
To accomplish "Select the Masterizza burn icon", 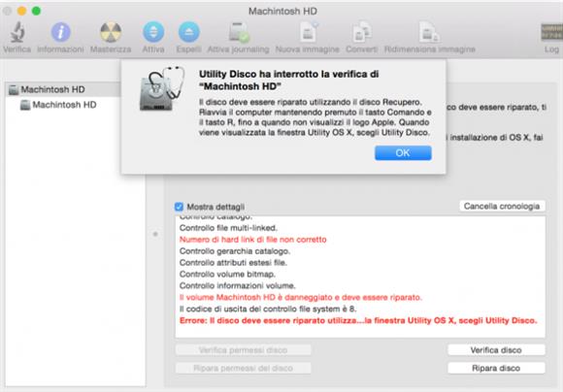I will click(111, 32).
